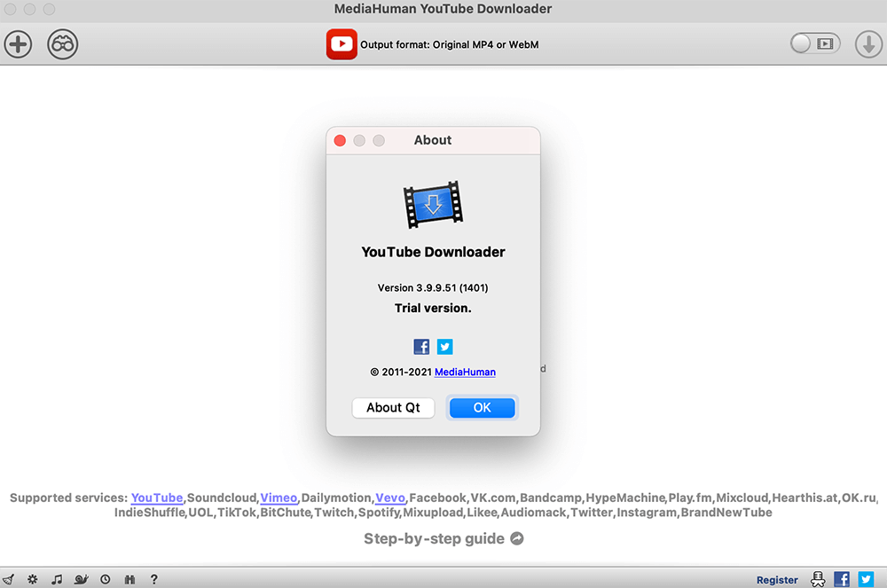Click the Twitter icon in About dialog
The height and width of the screenshot is (588, 887).
pyautogui.click(x=444, y=347)
